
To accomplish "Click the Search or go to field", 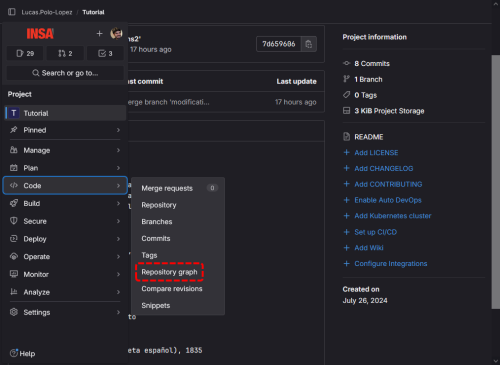I will [x=65, y=73].
